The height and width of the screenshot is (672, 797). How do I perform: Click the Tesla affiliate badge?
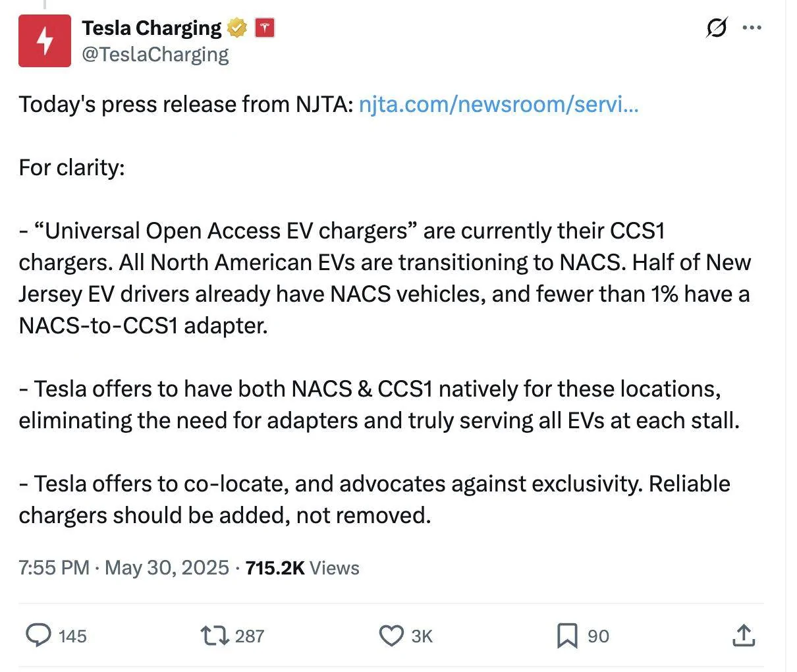tap(265, 28)
